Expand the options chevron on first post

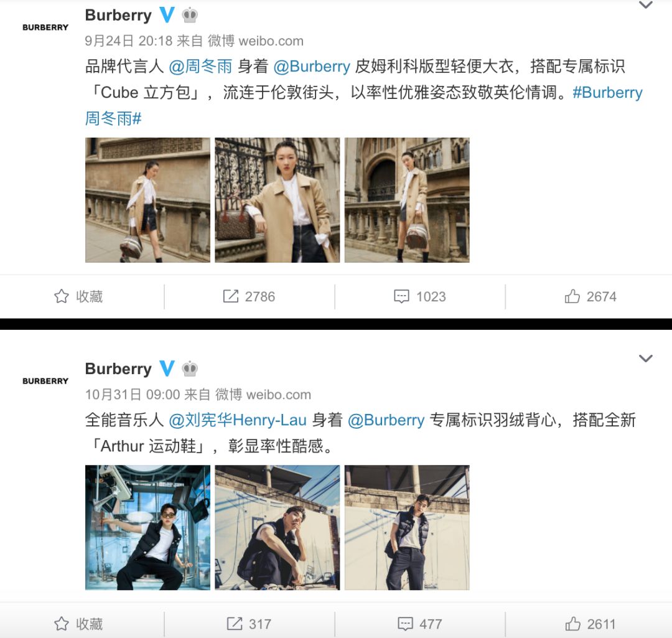(645, 5)
